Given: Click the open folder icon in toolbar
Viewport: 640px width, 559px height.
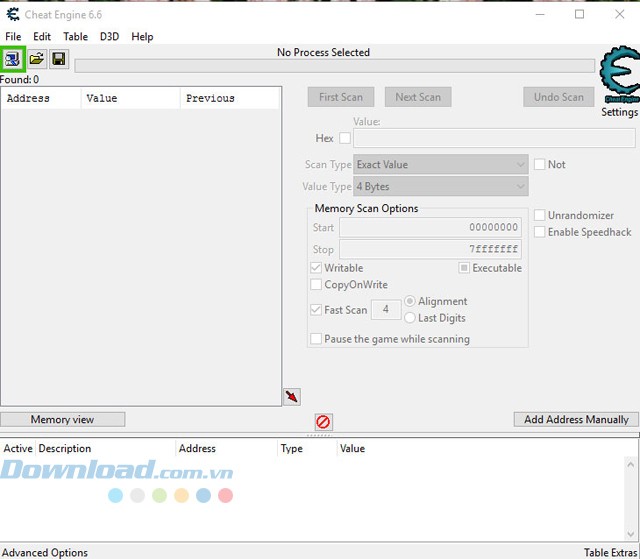Looking at the screenshot, I should point(36,60).
